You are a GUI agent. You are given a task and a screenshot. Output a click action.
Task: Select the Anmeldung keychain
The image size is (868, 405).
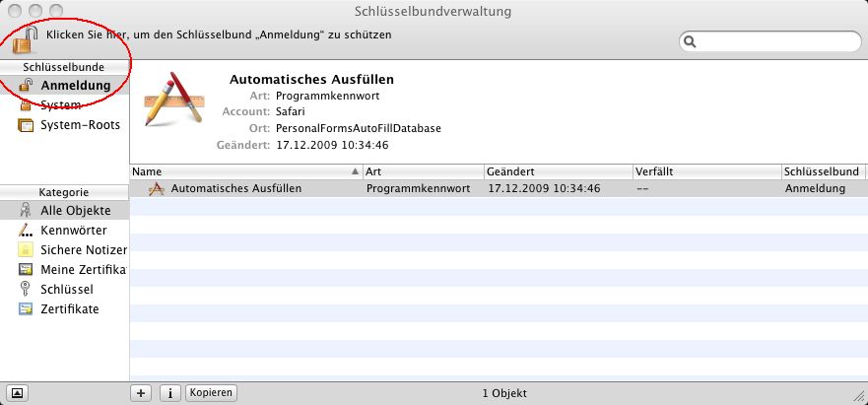[x=75, y=86]
